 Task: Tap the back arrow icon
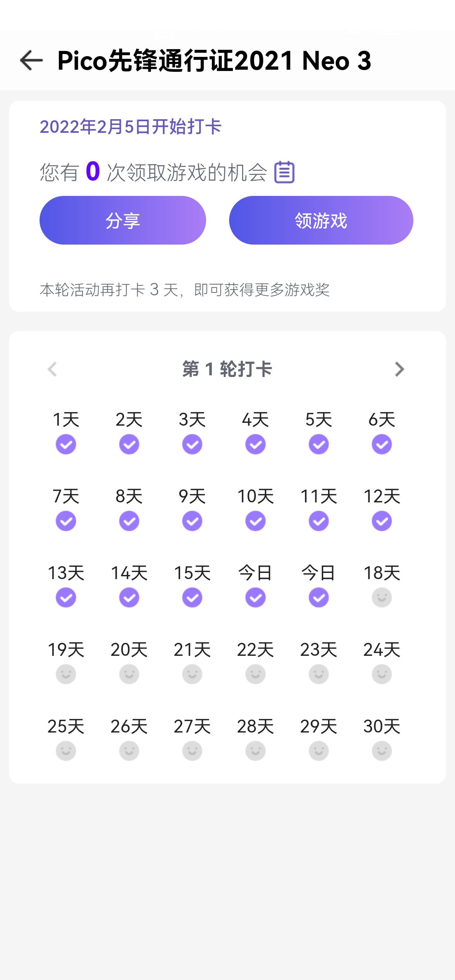pyautogui.click(x=31, y=61)
